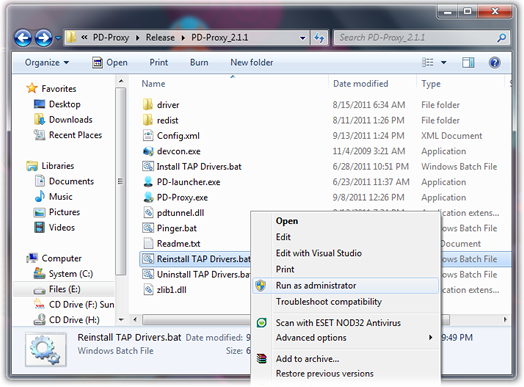Select the Reinstall TAP Drivers.bat file name
This screenshot has width=524, height=387.
[204, 259]
